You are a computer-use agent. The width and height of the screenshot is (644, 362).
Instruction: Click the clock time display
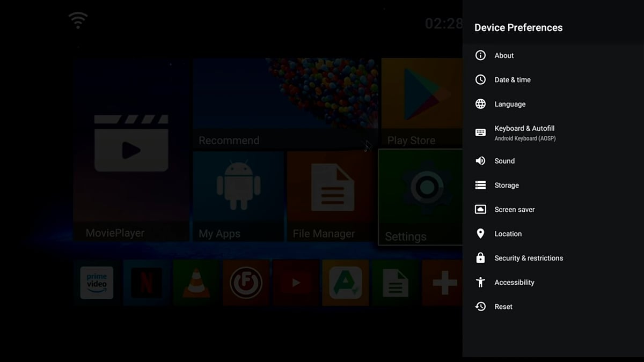(444, 23)
